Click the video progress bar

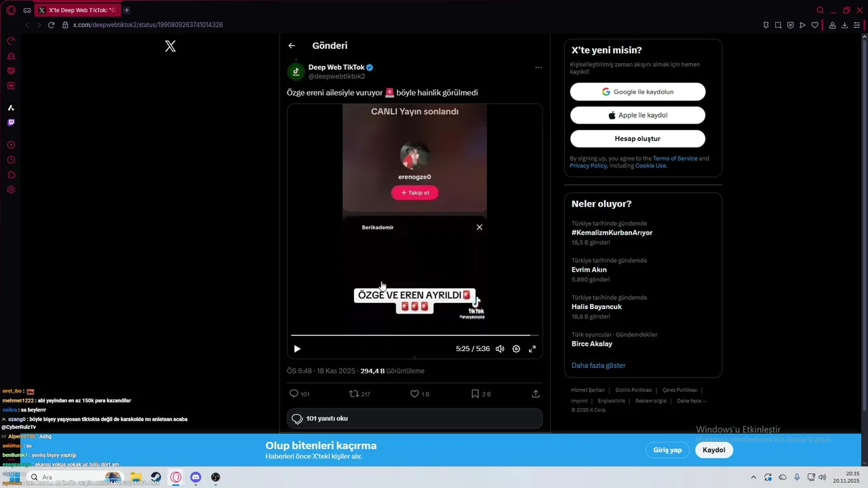point(414,335)
